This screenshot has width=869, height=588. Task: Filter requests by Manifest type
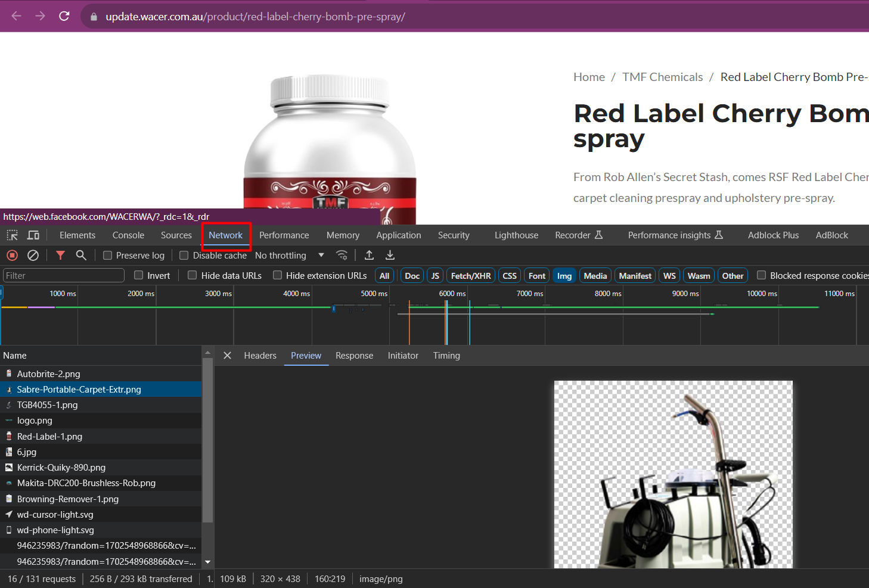[x=635, y=276]
